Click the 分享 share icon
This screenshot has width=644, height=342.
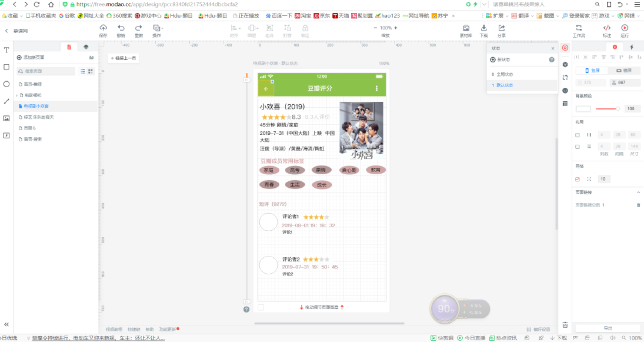click(502, 28)
